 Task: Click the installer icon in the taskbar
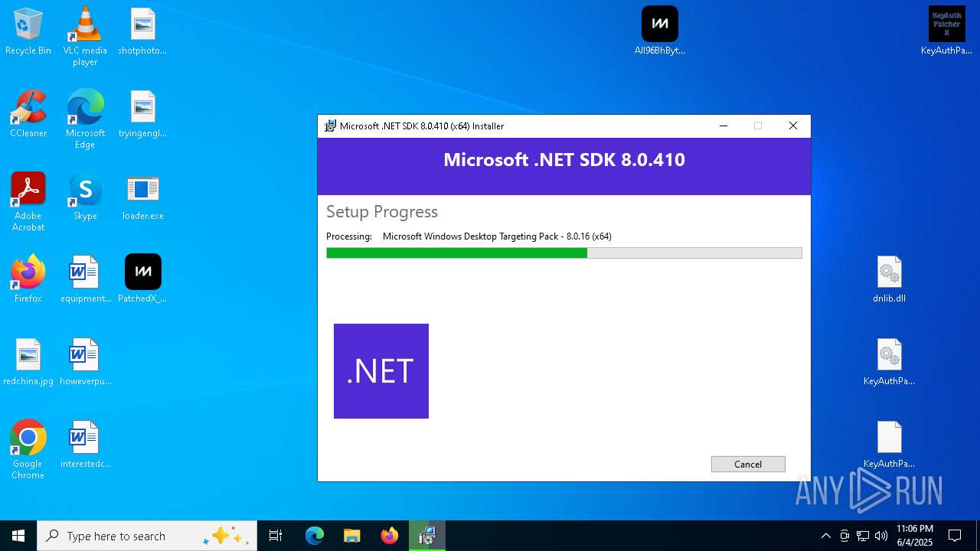tap(427, 536)
